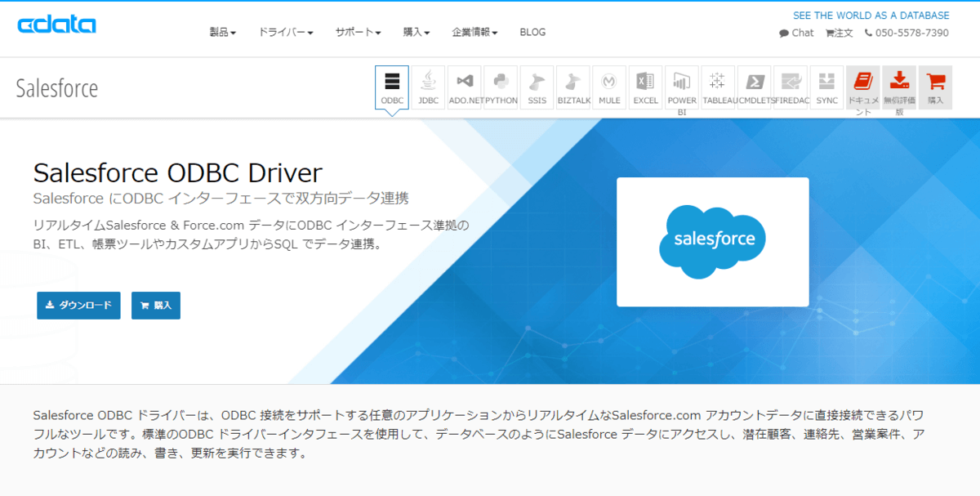Expand the 製品 menu
Image resolution: width=980 pixels, height=496 pixels.
[x=223, y=33]
